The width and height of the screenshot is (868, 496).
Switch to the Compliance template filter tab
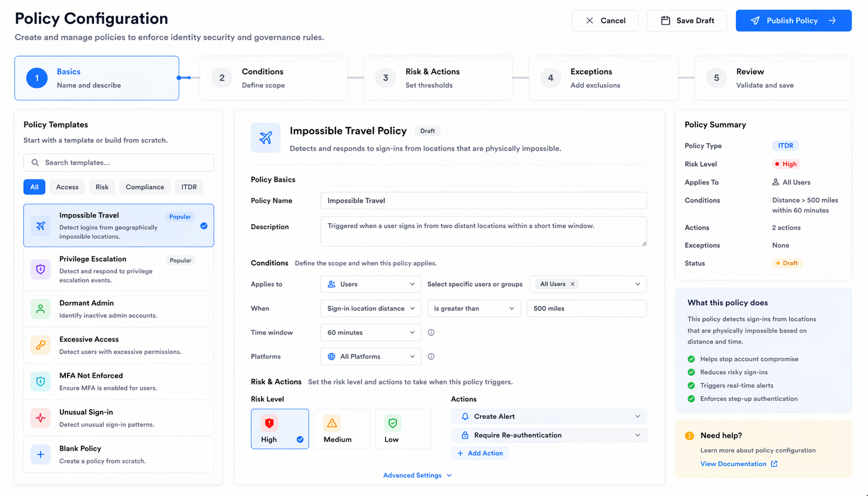(x=144, y=187)
